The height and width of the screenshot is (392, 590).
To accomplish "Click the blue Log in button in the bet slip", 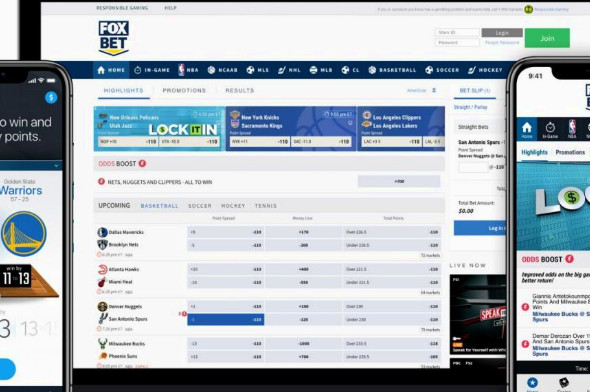I will pos(480,228).
